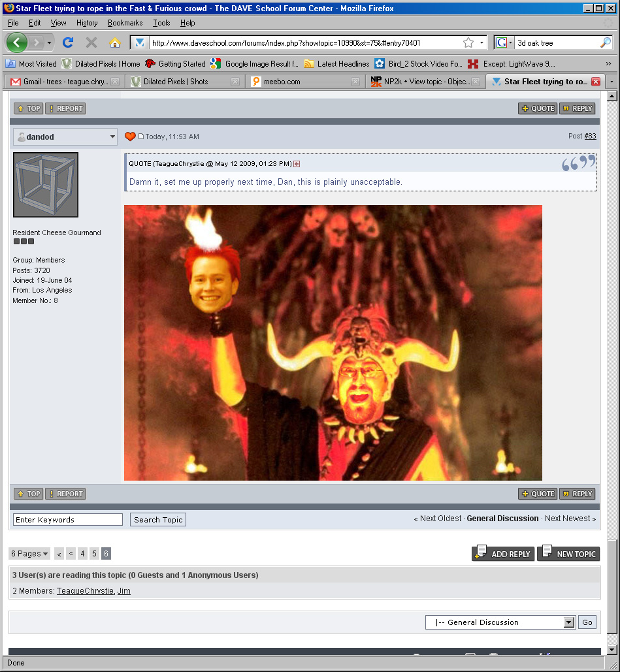Close the Dilated Pixels Shots tab
The width and height of the screenshot is (620, 672).
235,82
